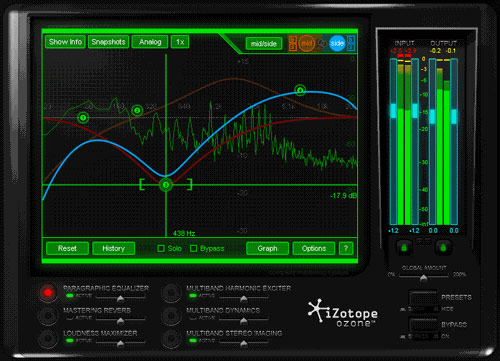Image resolution: width=500 pixels, height=361 pixels.
Task: Click EQ band node 2 on graph
Action: click(137, 110)
